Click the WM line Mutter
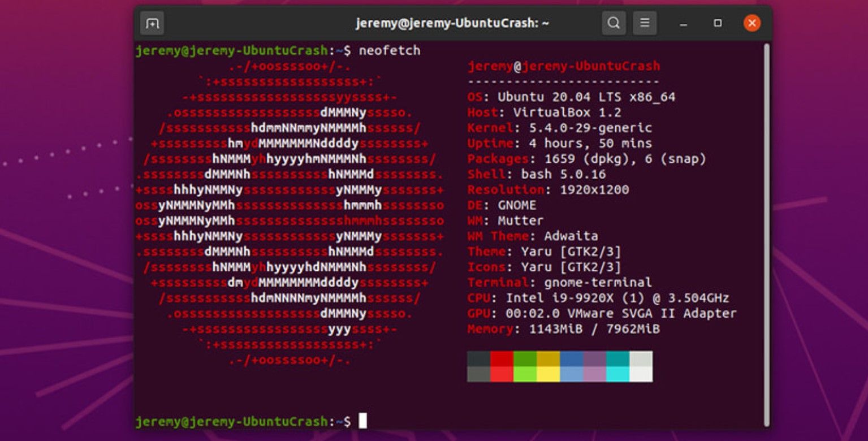Viewport: 868px width, 441px height. click(506, 220)
